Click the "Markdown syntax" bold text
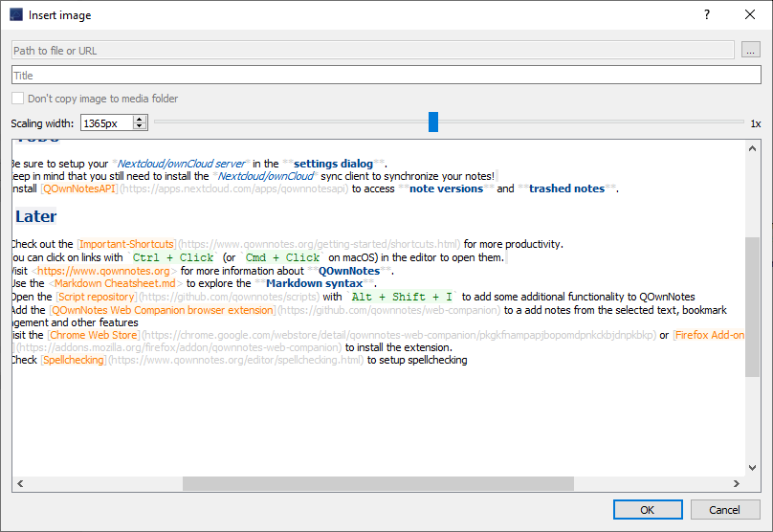Screen dimensions: 773x532 [x=315, y=283]
